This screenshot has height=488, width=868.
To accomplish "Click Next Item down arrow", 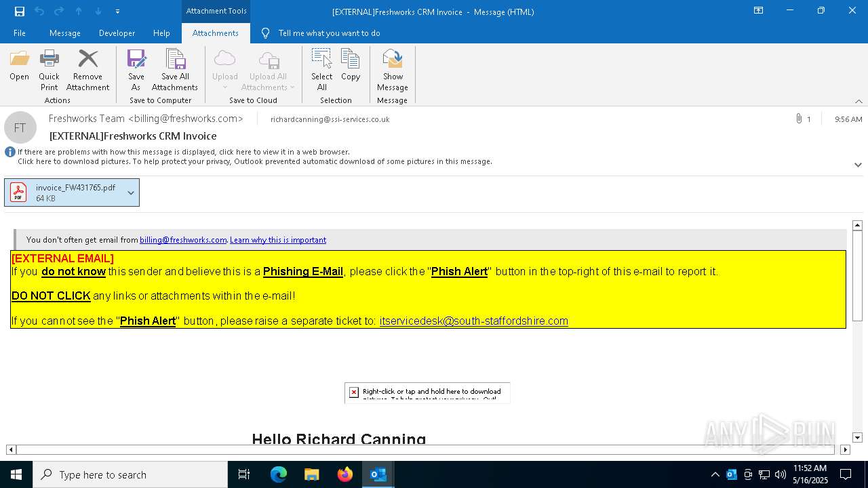I will point(98,12).
